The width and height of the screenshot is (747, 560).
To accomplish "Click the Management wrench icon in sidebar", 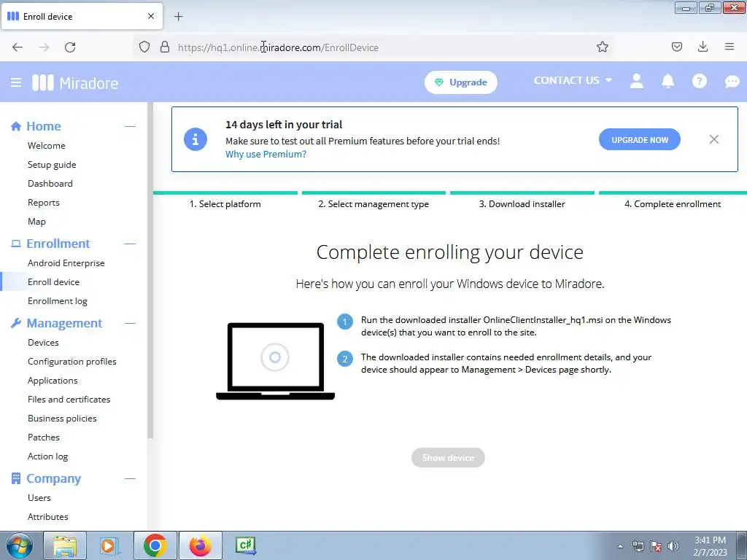I will (x=16, y=323).
